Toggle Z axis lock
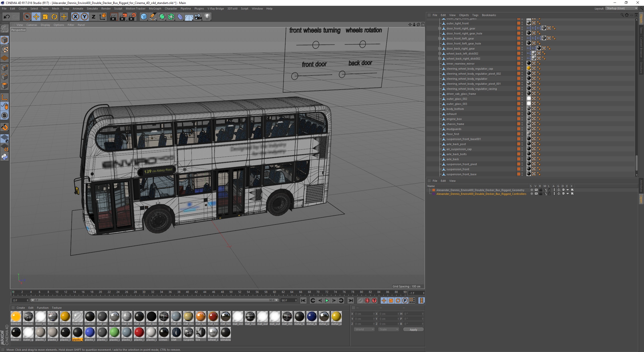 coord(94,17)
